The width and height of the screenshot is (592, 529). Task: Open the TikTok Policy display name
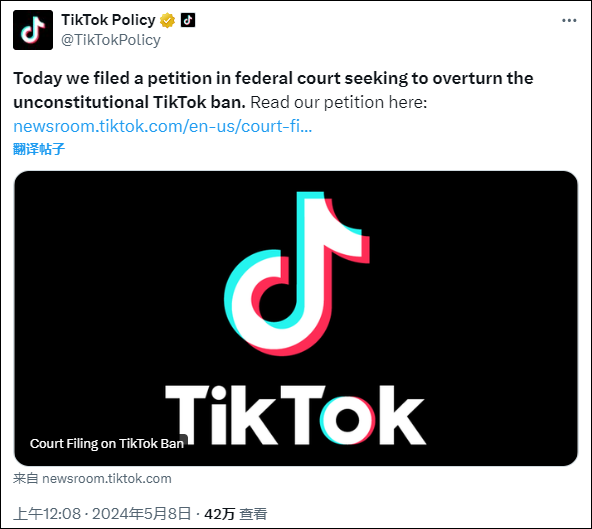[108, 20]
